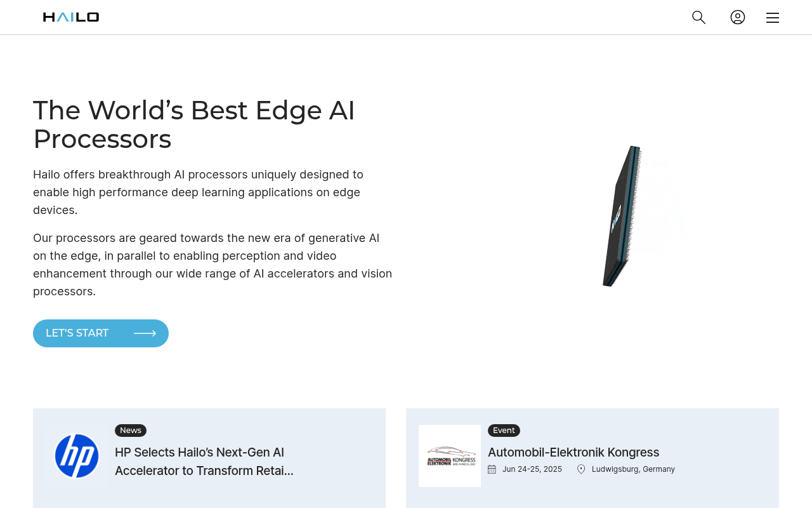The height and width of the screenshot is (508, 812).
Task: Click the arrow icon inside LET'S START
Action: [x=145, y=333]
